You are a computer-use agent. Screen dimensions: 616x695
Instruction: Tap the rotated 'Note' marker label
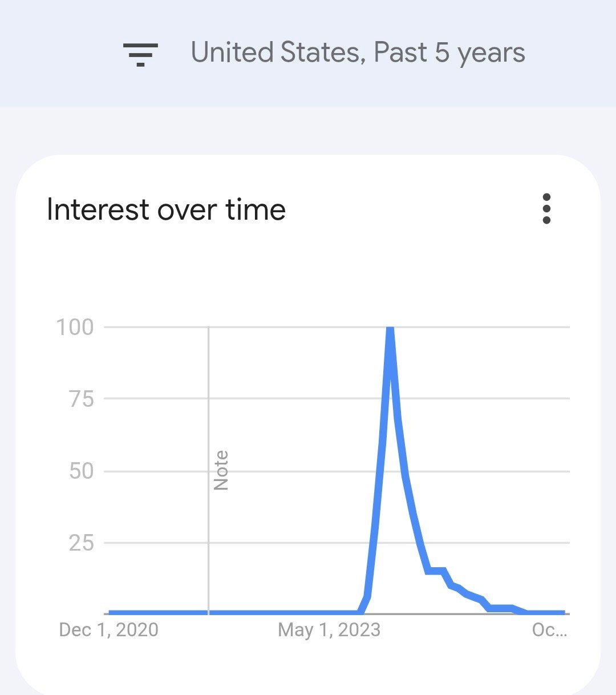pos(221,470)
